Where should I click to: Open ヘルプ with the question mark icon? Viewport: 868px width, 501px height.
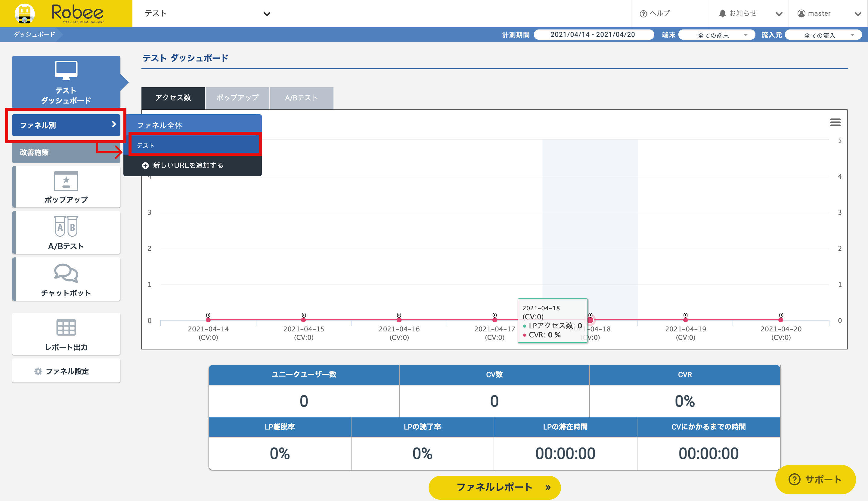pos(655,14)
